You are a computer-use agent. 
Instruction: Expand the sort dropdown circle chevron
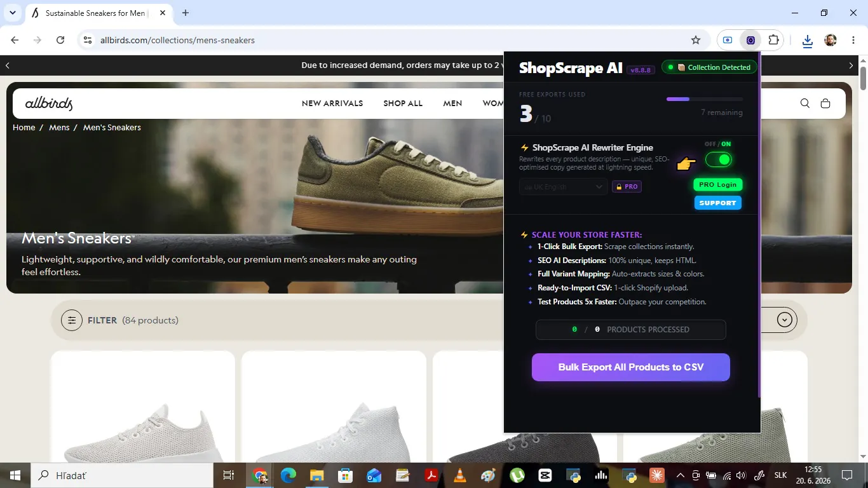click(x=785, y=320)
